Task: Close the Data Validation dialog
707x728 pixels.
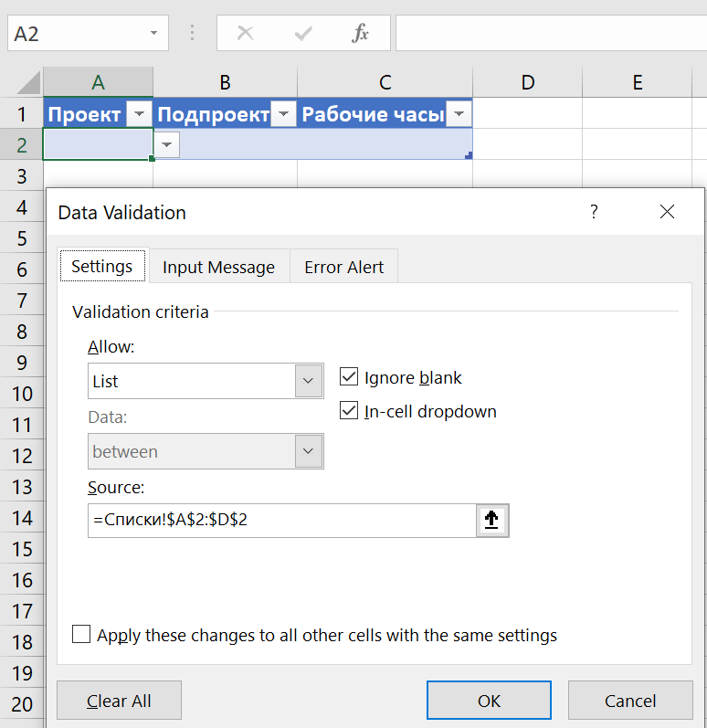Action: point(667,212)
